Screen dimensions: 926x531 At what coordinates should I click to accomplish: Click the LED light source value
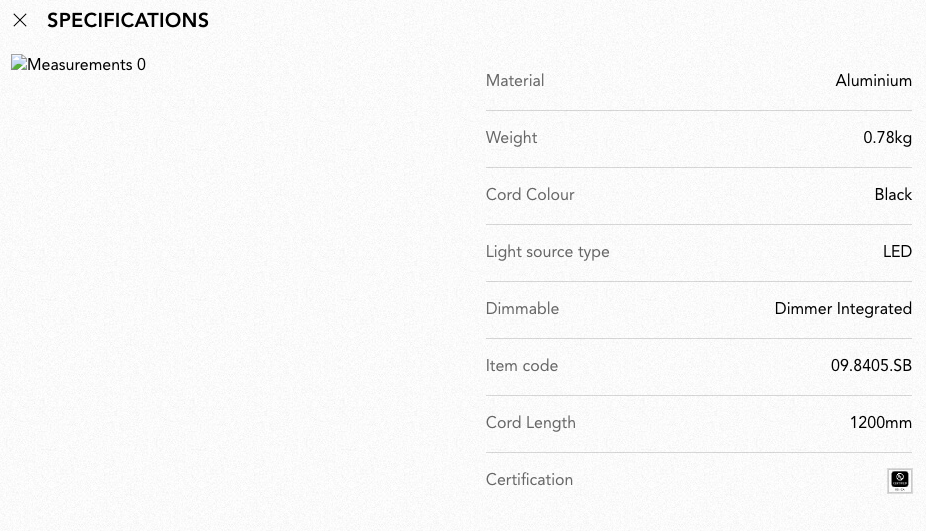[x=897, y=252]
